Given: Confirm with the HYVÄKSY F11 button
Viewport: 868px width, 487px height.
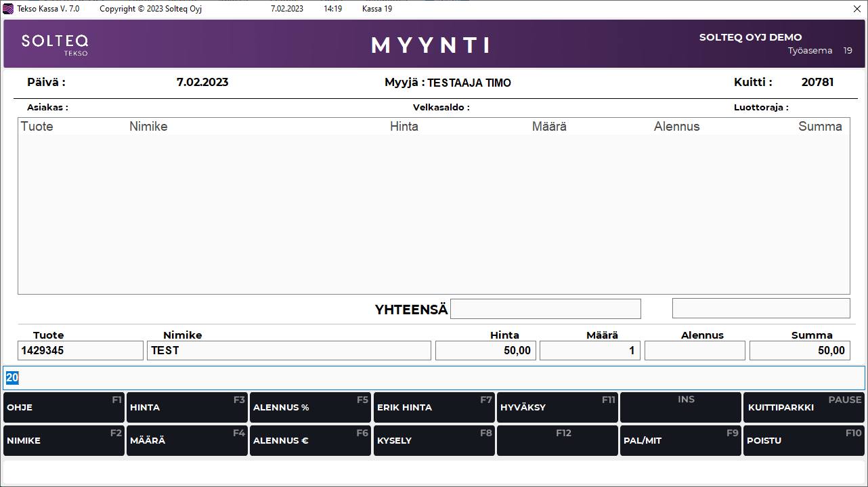Looking at the screenshot, I should pyautogui.click(x=557, y=407).
